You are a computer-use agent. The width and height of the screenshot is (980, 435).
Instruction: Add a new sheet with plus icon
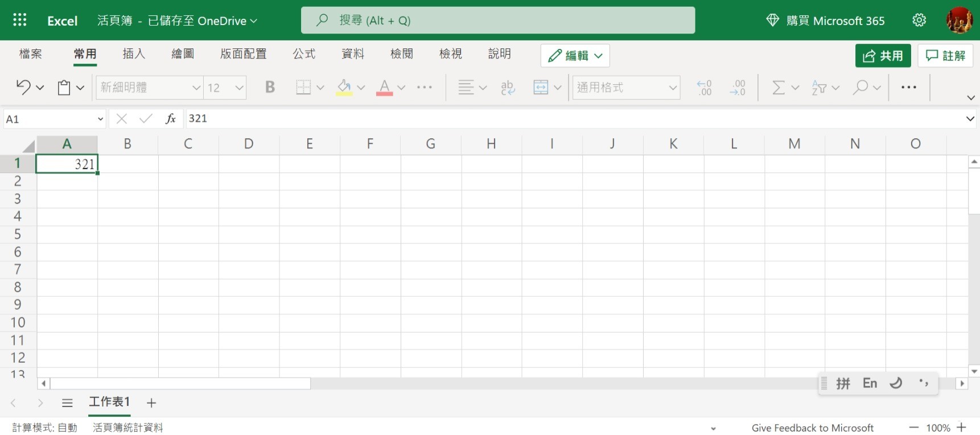(151, 403)
